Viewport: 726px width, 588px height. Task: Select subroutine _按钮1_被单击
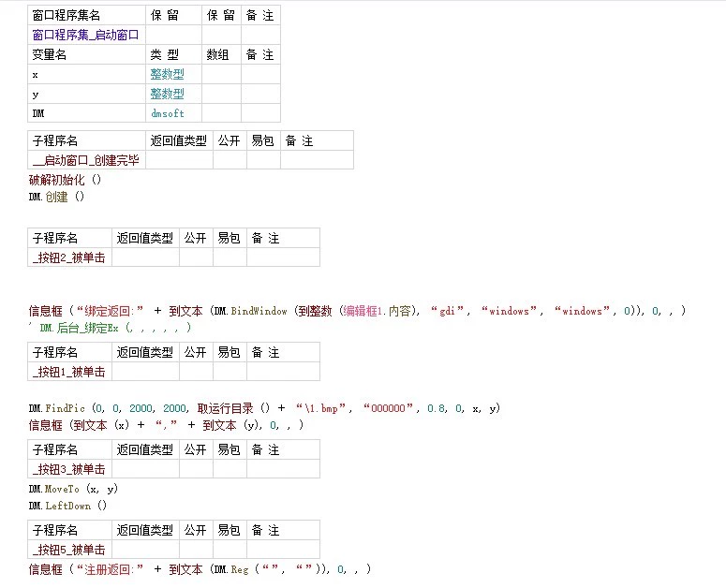point(68,372)
